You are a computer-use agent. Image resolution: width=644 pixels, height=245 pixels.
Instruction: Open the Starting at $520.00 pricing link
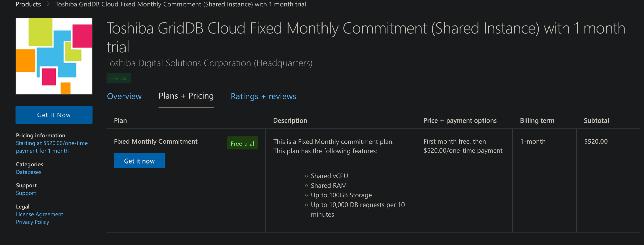tap(52, 147)
